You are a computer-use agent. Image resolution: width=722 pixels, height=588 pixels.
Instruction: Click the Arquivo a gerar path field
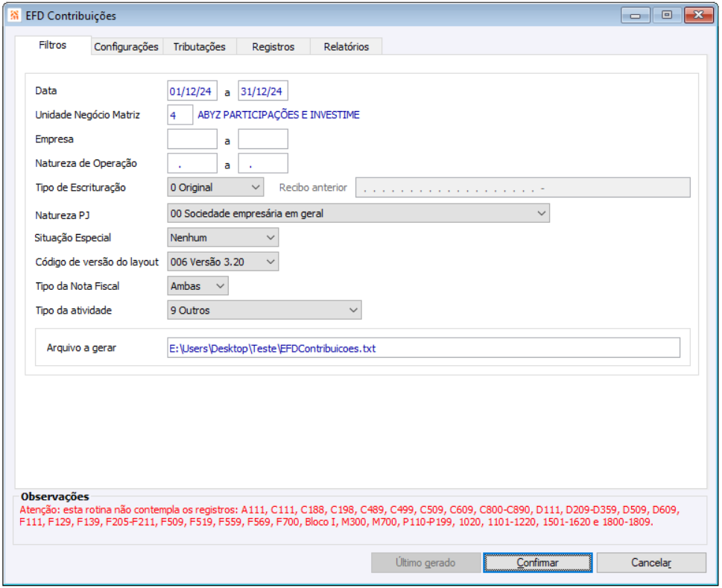(x=424, y=348)
